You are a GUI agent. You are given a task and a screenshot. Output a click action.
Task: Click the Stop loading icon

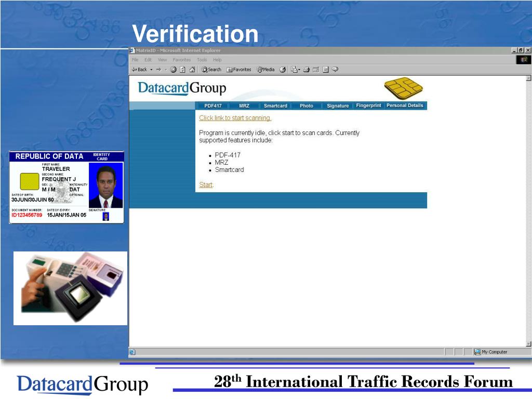[174, 70]
